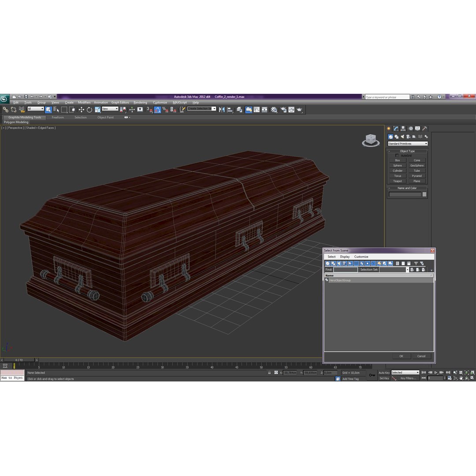Toggle 3D Snaps button

click(x=149, y=110)
